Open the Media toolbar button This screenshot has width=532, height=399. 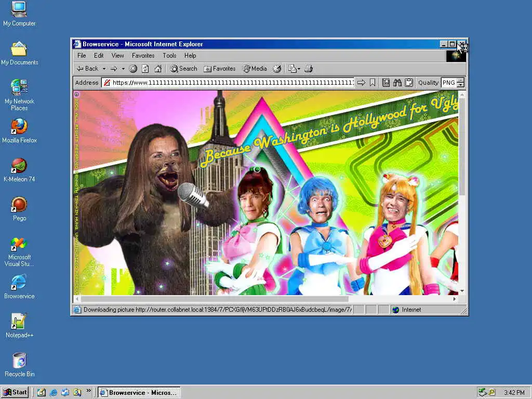(x=255, y=69)
